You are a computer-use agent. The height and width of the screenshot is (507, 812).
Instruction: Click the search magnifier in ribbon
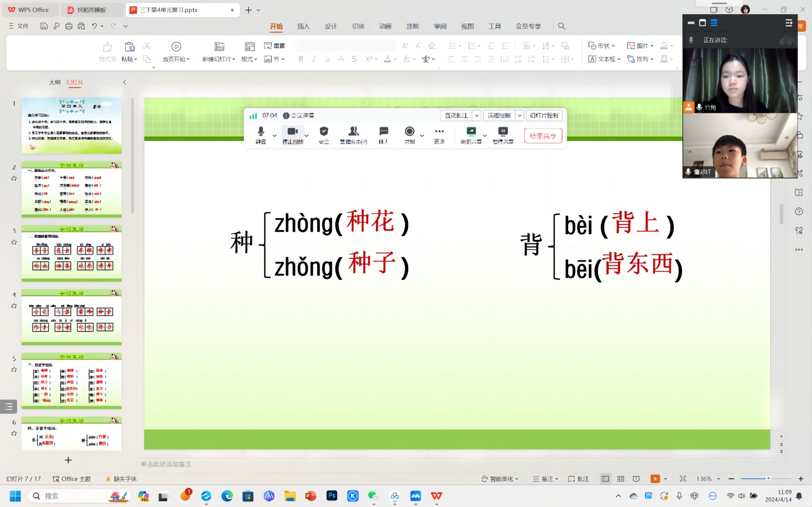[561, 26]
